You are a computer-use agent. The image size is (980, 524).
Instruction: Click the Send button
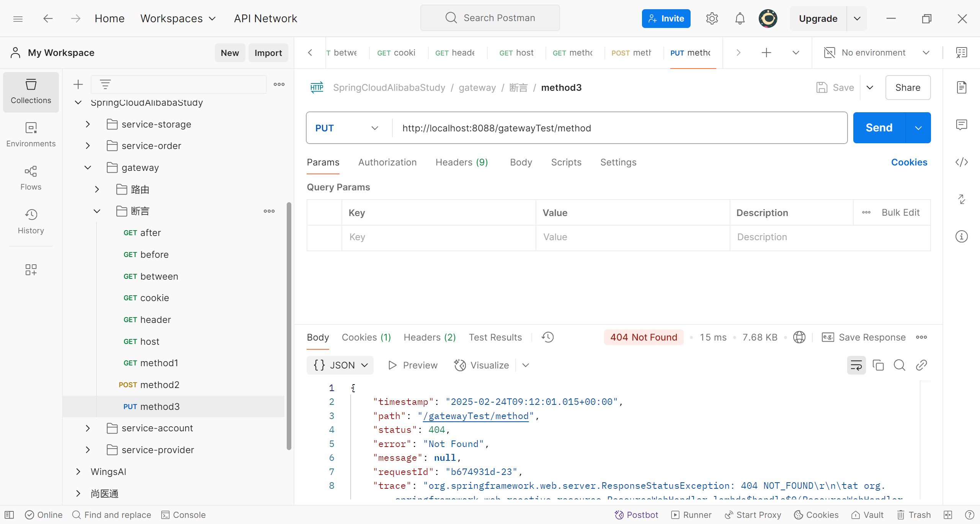[x=879, y=128]
